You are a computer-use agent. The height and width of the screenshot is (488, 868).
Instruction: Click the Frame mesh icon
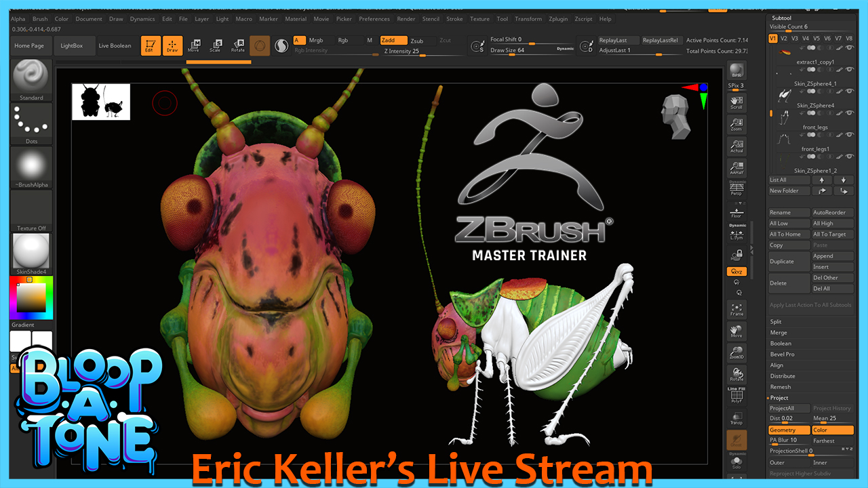[736, 310]
